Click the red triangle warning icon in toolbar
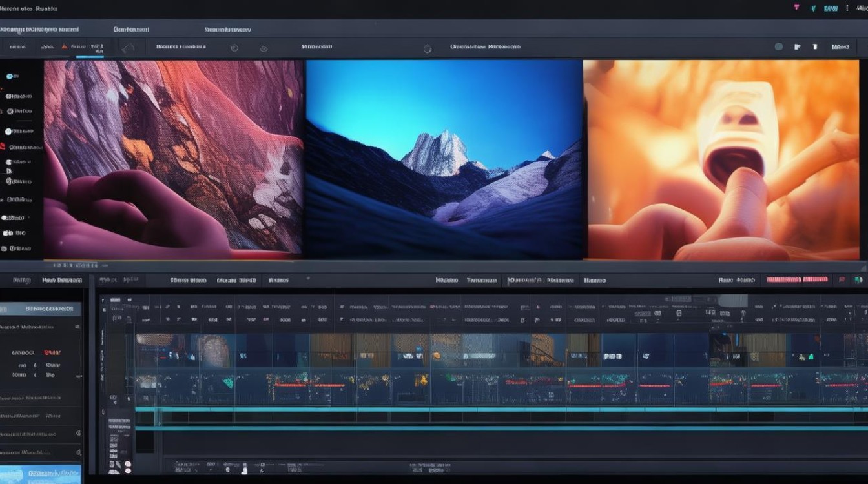 pyautogui.click(x=64, y=47)
